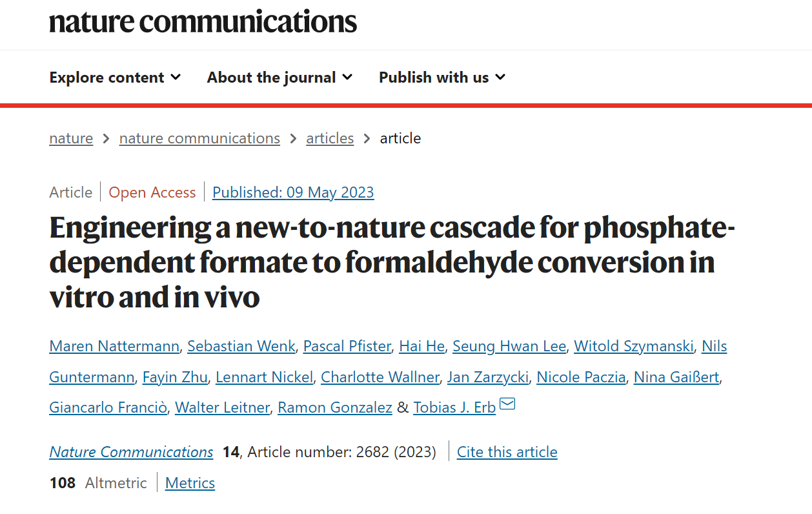Click the Published: 09 May 2023 link
The image size is (812, 514).
293,192
